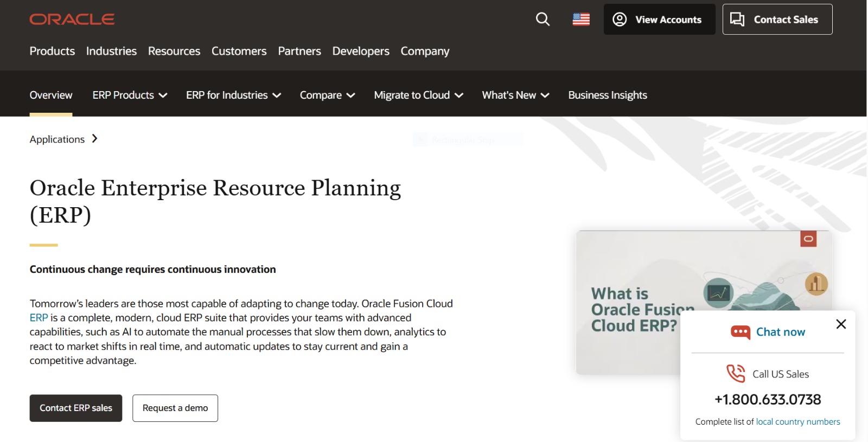Click the Oracle logo
This screenshot has height=442, width=868.
[x=72, y=20]
